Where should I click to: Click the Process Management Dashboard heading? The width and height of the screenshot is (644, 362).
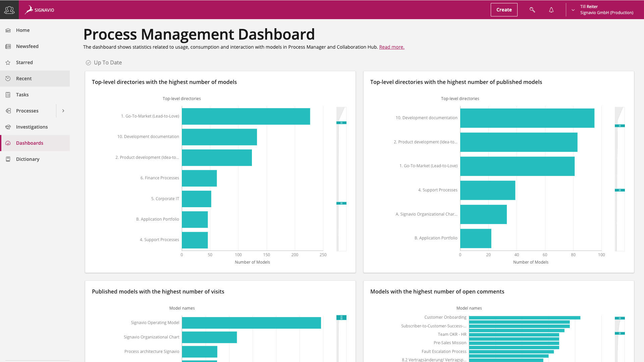point(199,34)
